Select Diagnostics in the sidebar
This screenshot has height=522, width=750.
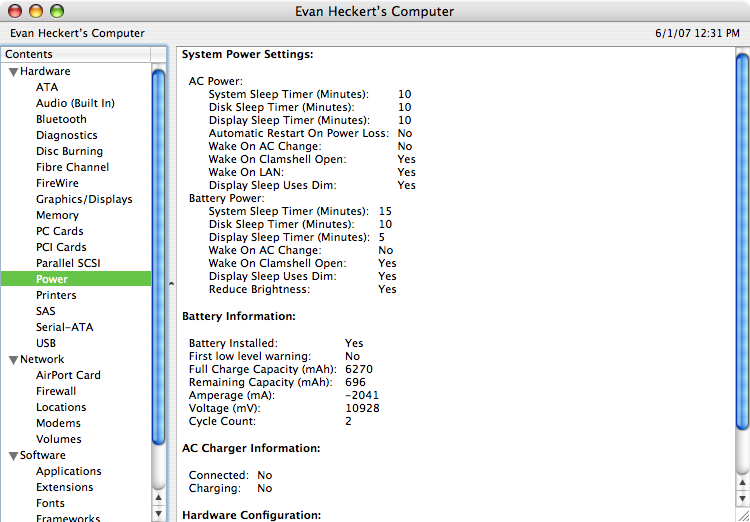point(66,135)
